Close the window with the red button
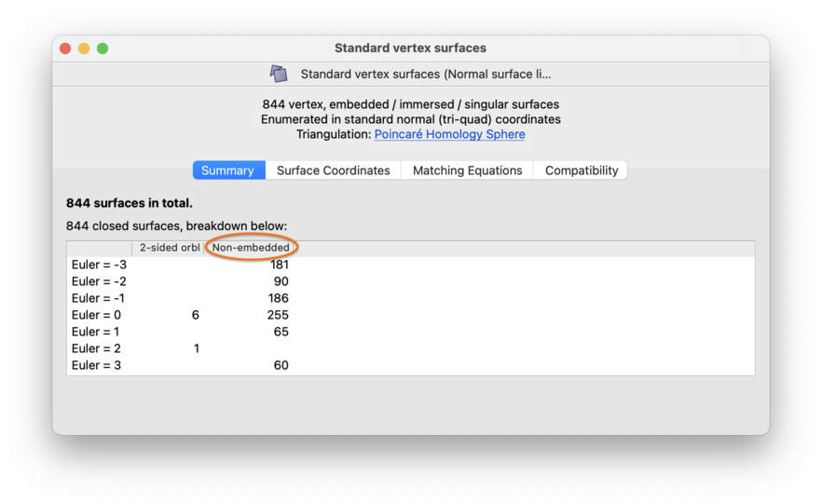The height and width of the screenshot is (504, 822). pos(65,48)
